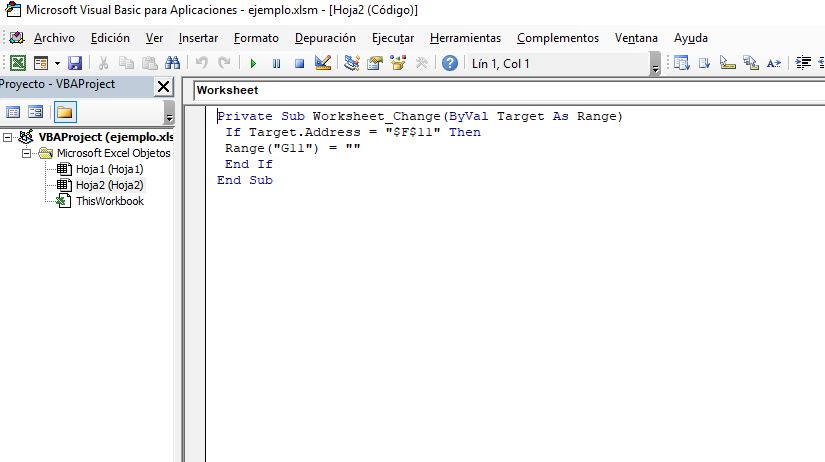The image size is (825, 462).
Task: Run macro with green play button
Action: coord(253,63)
